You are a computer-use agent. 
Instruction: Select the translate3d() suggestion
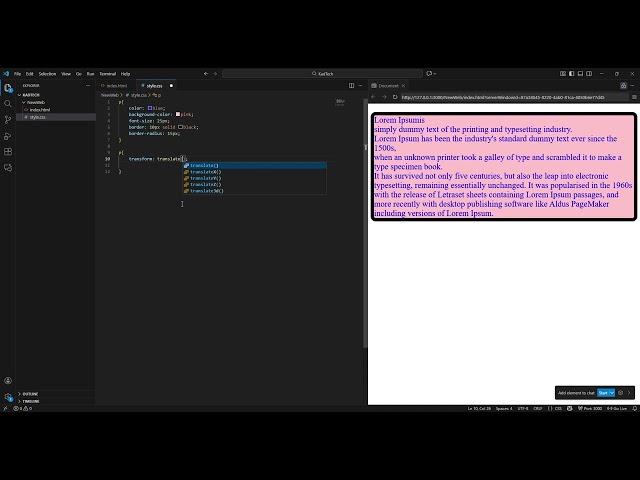(x=254, y=191)
